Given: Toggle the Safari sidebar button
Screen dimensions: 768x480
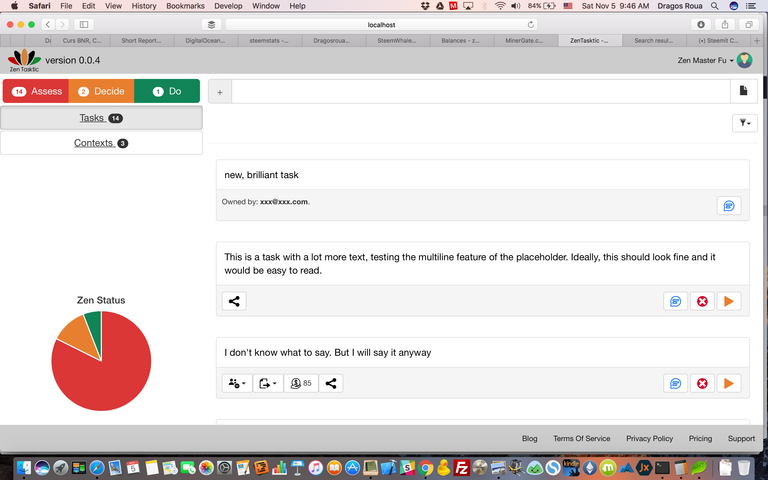Looking at the screenshot, I should click(84, 24).
